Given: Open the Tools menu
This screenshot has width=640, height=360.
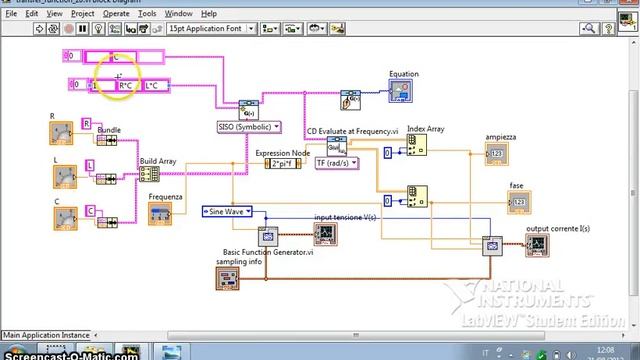Looking at the screenshot, I should tap(147, 13).
